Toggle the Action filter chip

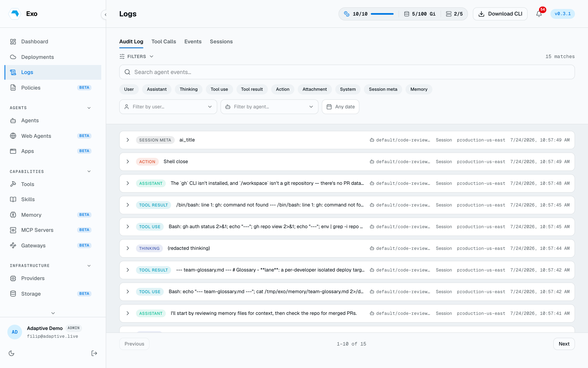click(x=283, y=89)
